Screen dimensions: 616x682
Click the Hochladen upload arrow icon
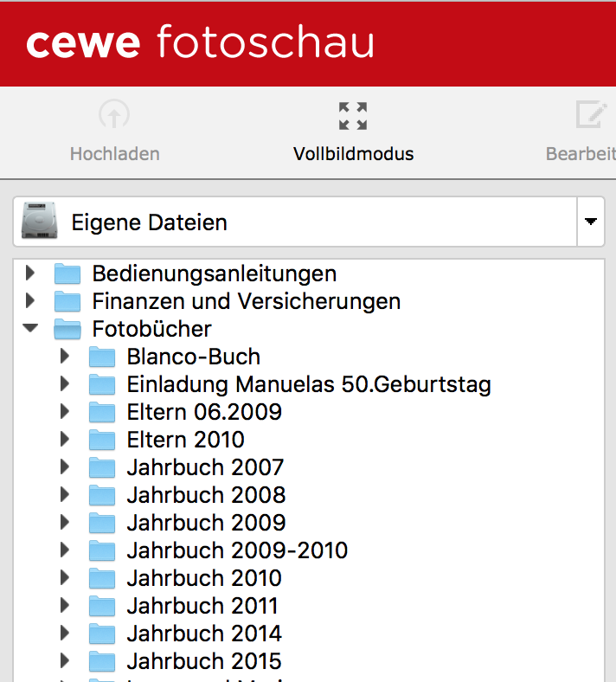[113, 115]
